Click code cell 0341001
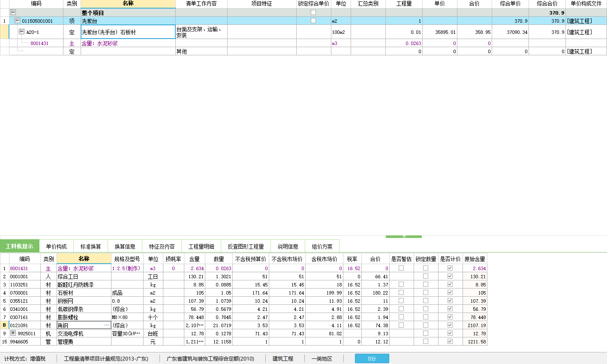The height and width of the screenshot is (364, 607). (x=25, y=309)
